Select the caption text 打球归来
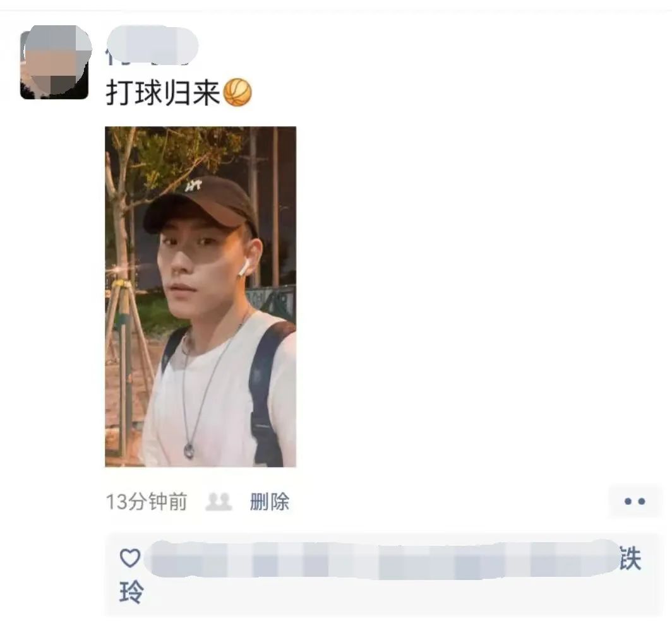This screenshot has width=672, height=633. pos(163,93)
